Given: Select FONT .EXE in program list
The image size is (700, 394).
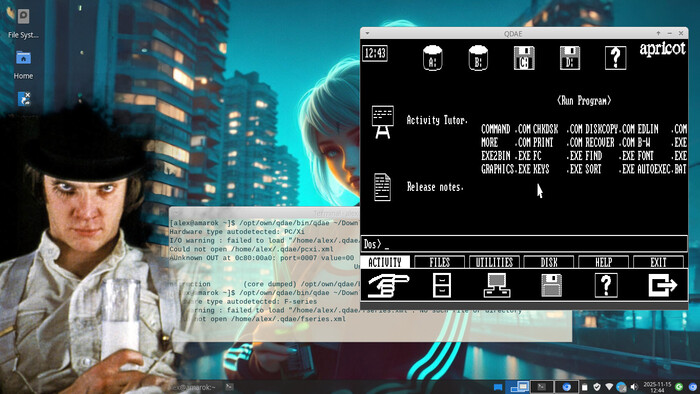Looking at the screenshot, I should (x=662, y=156).
